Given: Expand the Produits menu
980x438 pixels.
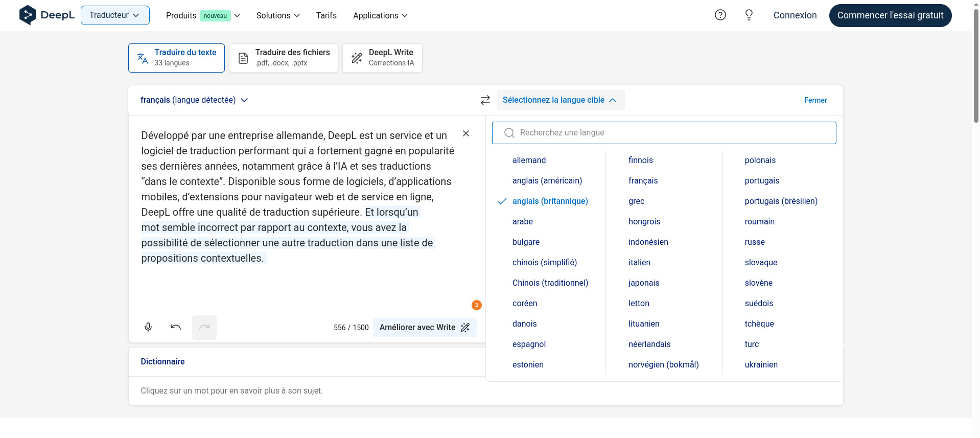Looking at the screenshot, I should pos(203,16).
